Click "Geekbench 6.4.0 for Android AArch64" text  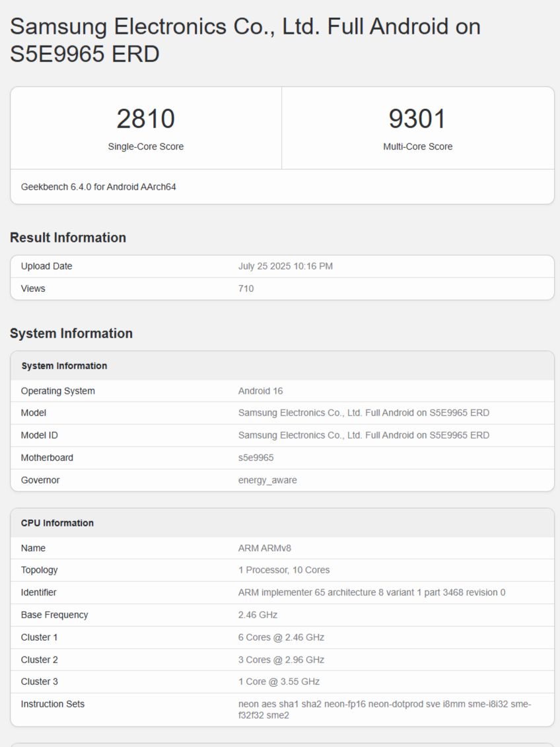pyautogui.click(x=98, y=187)
